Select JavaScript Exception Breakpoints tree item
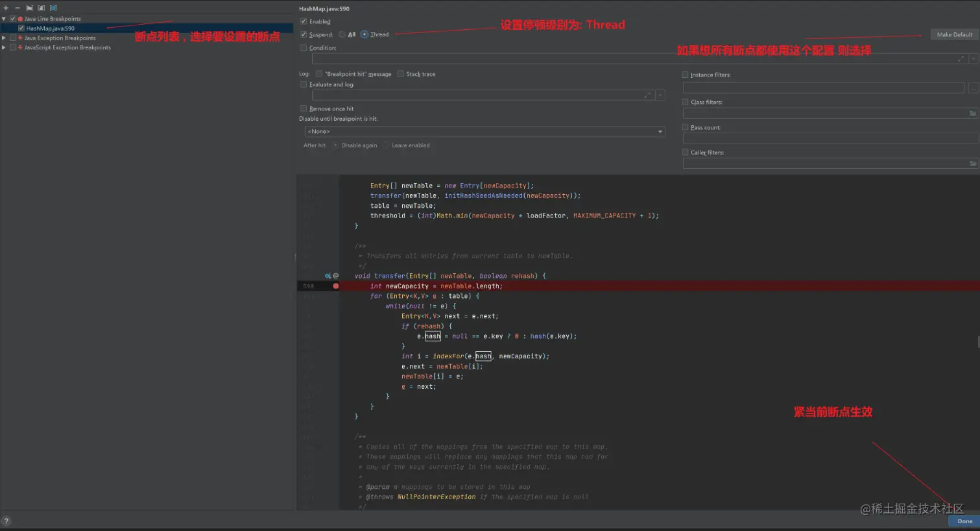The image size is (980, 531). pyautogui.click(x=67, y=47)
